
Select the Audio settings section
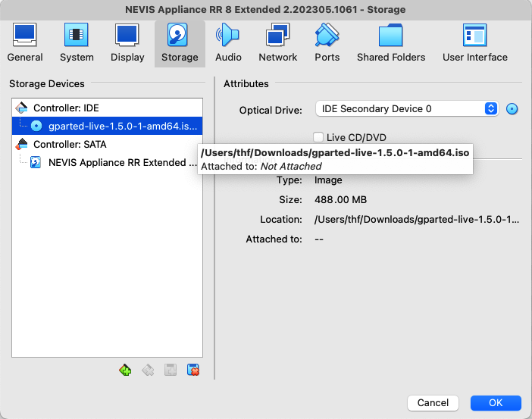[228, 43]
